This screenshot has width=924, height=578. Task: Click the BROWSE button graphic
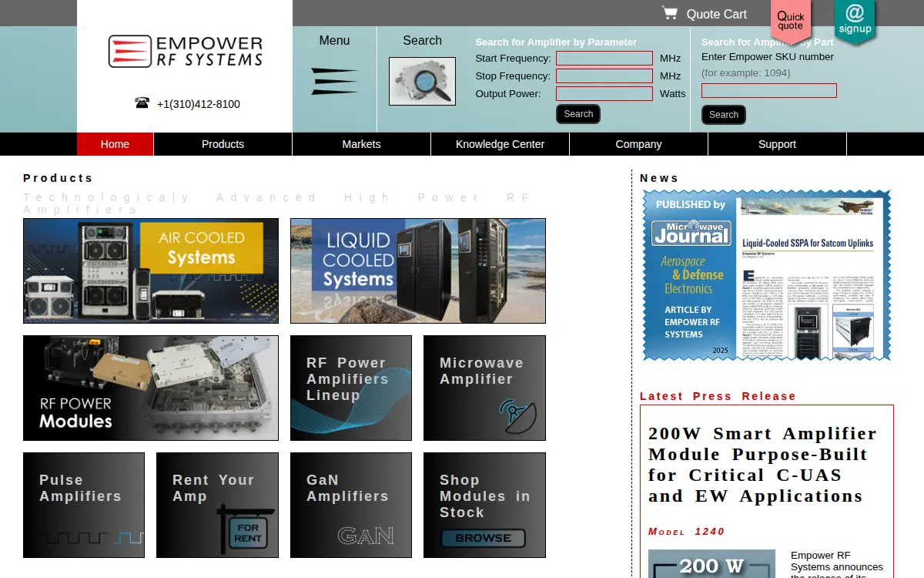(483, 538)
